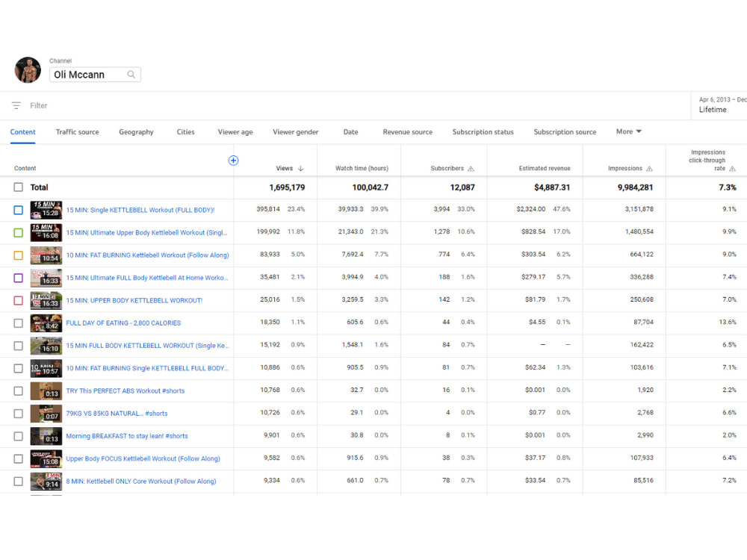Switch to the Traffic source tab
The image size is (747, 560).
(77, 132)
